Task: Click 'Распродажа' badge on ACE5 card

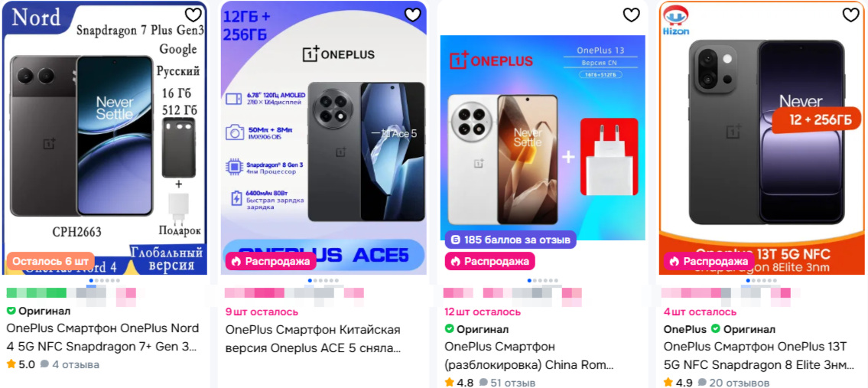Action: point(271,261)
